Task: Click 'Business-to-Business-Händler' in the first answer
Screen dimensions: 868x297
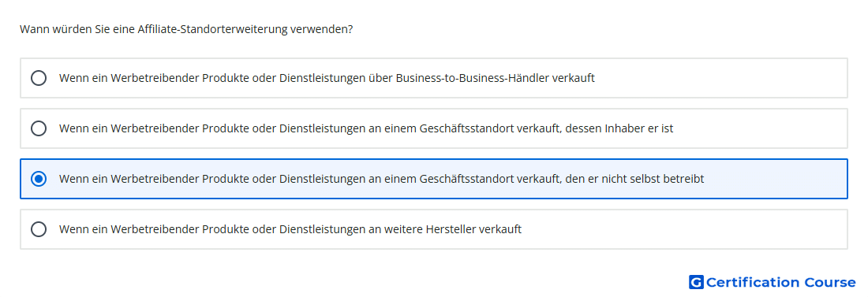Action: point(473,78)
